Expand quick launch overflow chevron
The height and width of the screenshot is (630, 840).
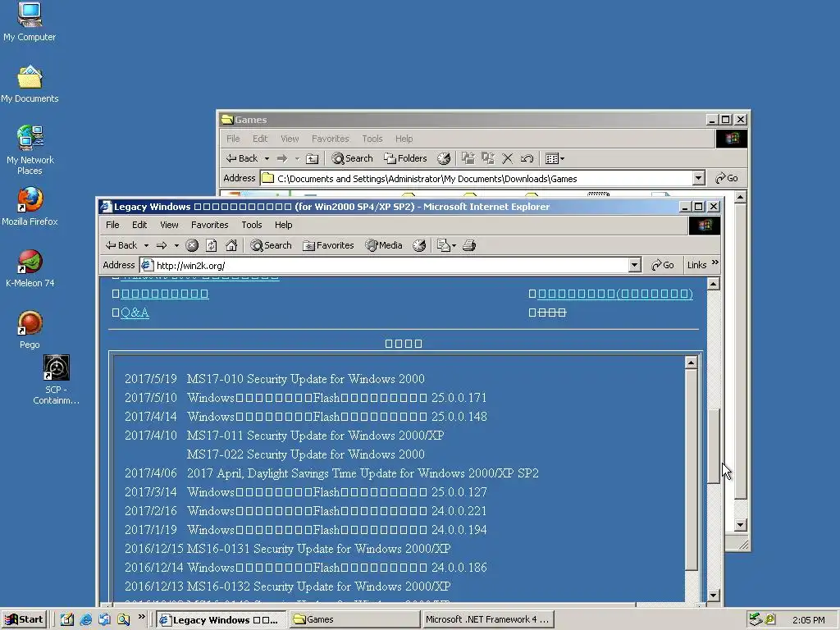point(141,617)
